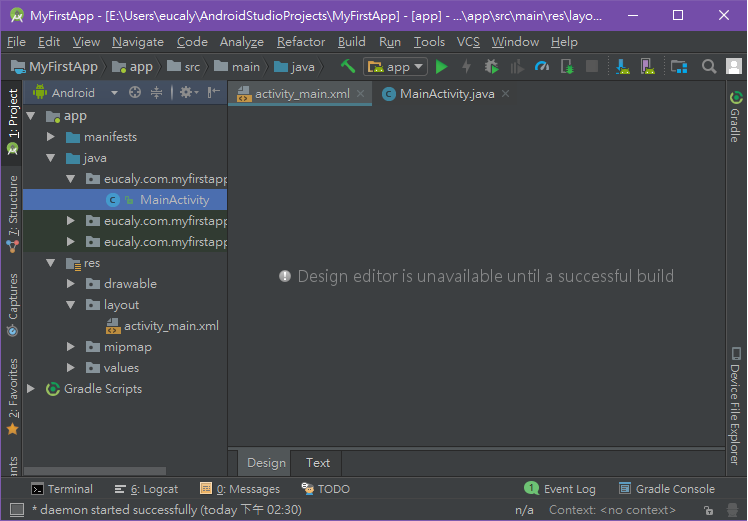Expand the mipmap folder
The image size is (748, 521).
(x=71, y=347)
